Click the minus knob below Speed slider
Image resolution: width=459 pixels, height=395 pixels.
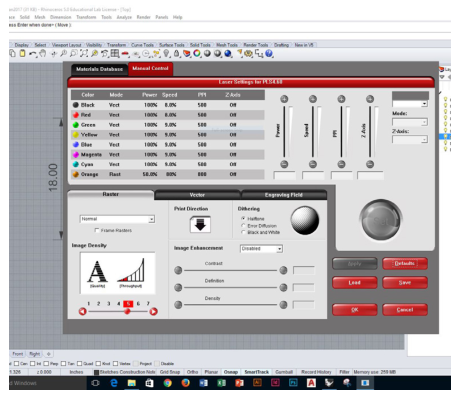coord(313,164)
